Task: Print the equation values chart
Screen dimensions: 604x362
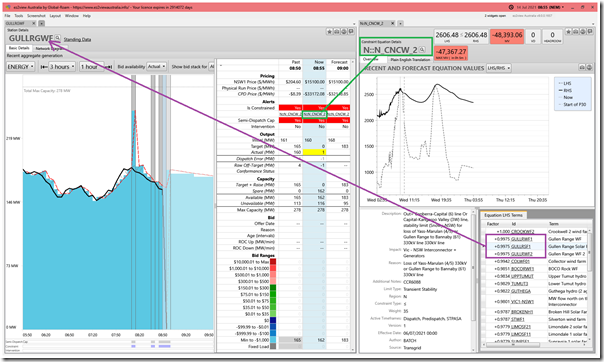Action: (589, 68)
